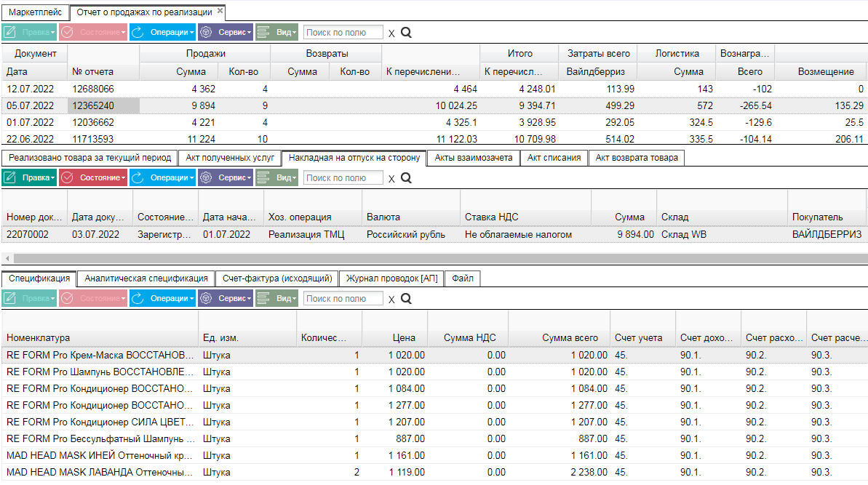Open Операции dropdown in specification toolbar
The height and width of the screenshot is (485, 868).
coord(162,298)
